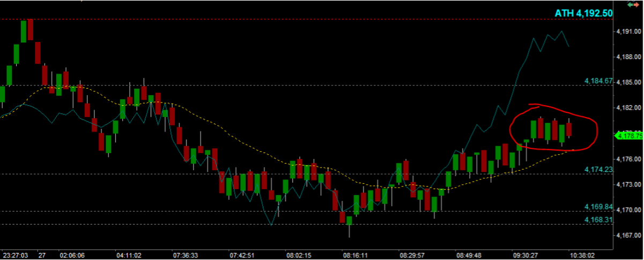Select the 4,168.31 level label
This screenshot has width=644, height=260.
(x=598, y=220)
